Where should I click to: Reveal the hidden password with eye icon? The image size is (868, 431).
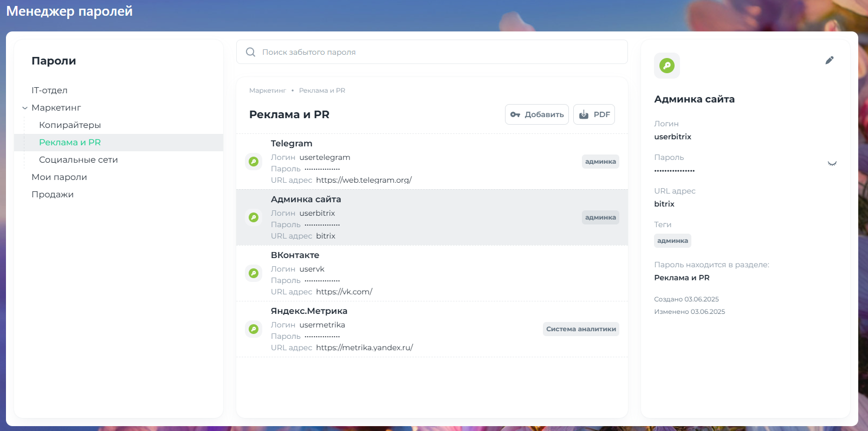pos(832,163)
